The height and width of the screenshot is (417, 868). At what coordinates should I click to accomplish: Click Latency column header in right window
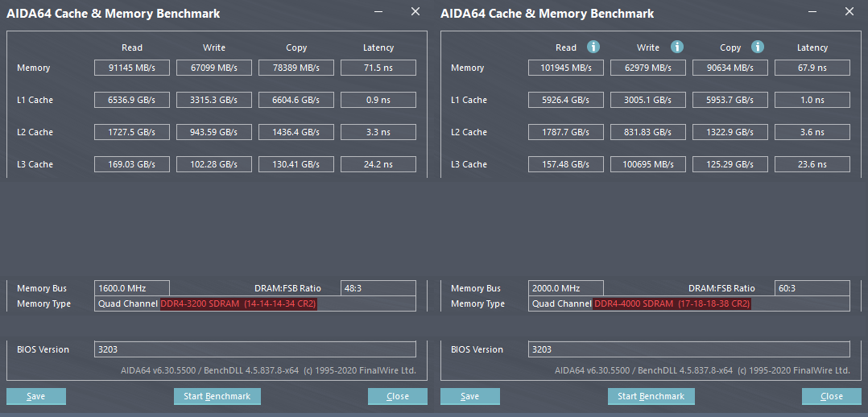(x=812, y=47)
